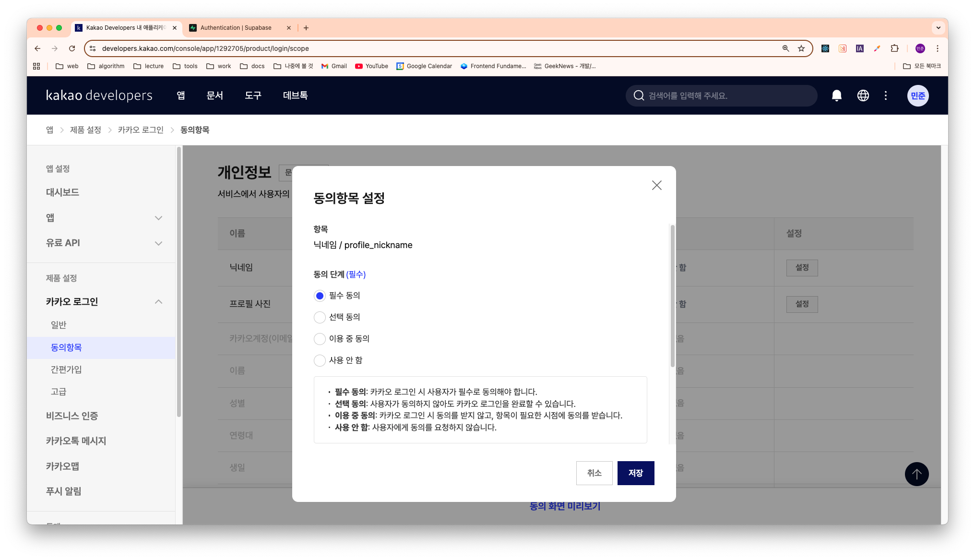The width and height of the screenshot is (975, 560).
Task: Bookmark page with star icon
Action: click(801, 48)
